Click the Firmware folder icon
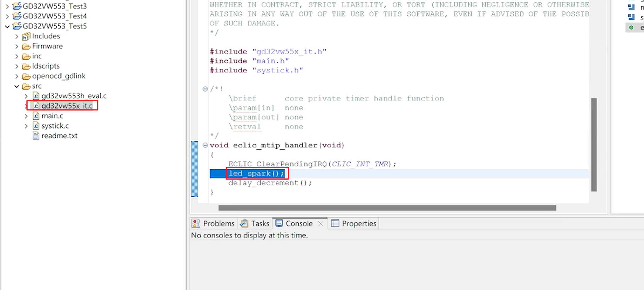This screenshot has width=644, height=290. [26, 46]
